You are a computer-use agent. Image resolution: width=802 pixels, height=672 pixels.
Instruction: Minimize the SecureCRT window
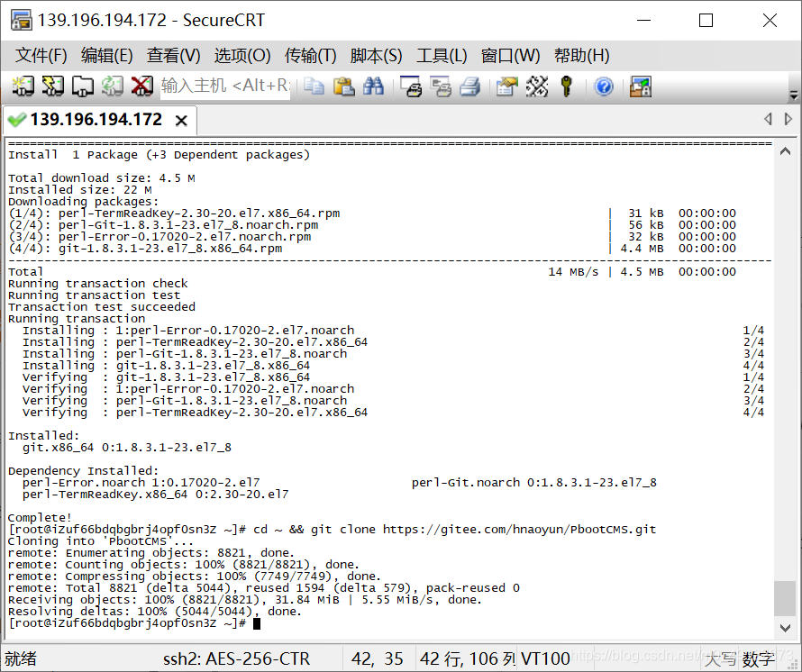point(643,21)
